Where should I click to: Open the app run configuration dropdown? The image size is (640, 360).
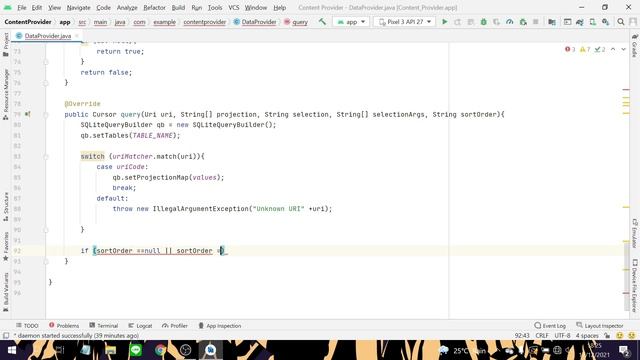(351, 22)
